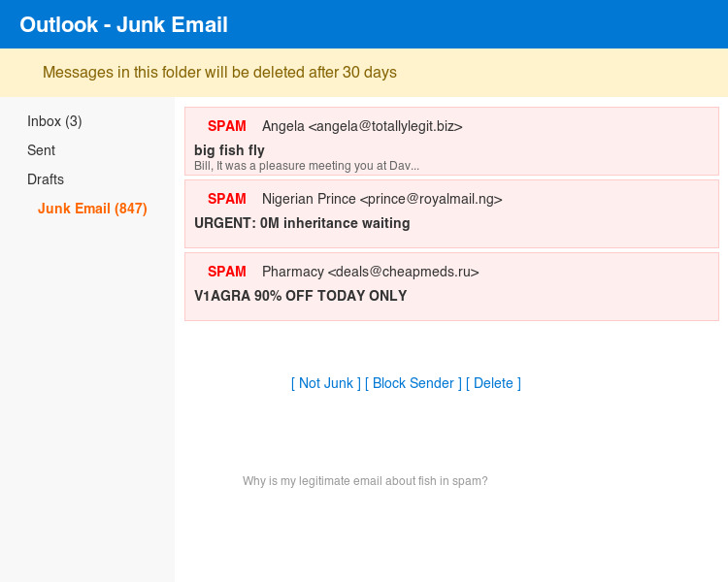This screenshot has width=728, height=582.
Task: Select the Junk Email (847) folder
Action: click(92, 209)
